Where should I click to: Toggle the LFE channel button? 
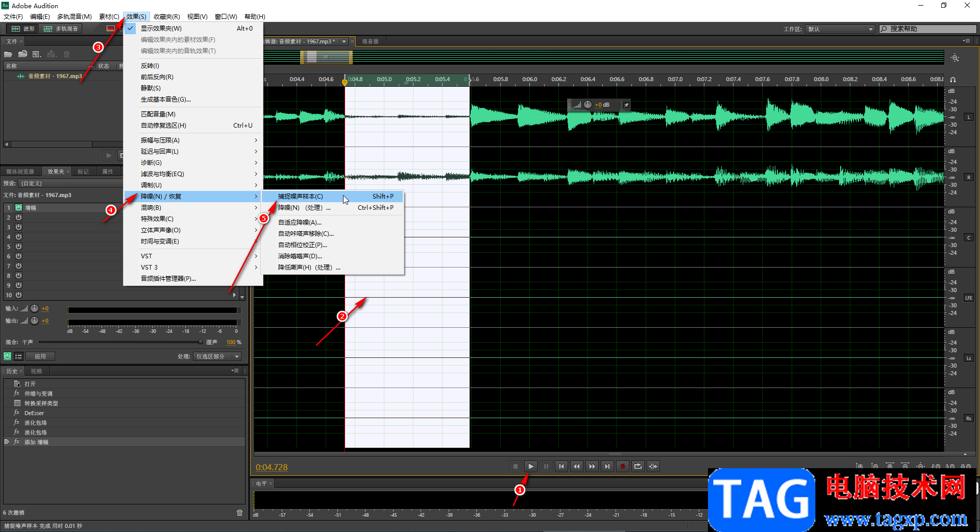(x=968, y=298)
